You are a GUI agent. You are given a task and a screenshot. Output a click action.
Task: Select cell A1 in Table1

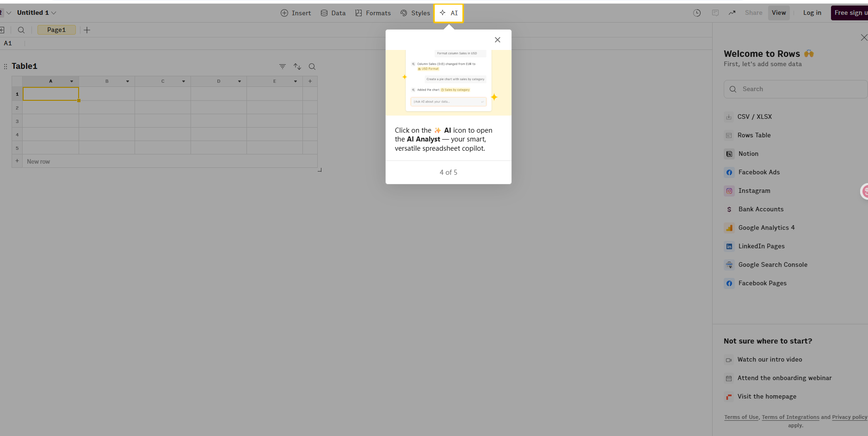(x=51, y=94)
